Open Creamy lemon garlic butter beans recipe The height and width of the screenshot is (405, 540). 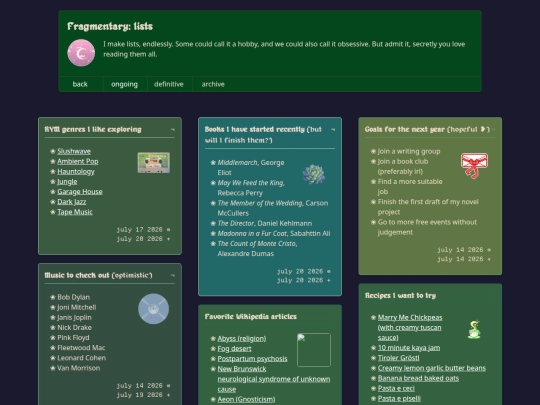432,368
